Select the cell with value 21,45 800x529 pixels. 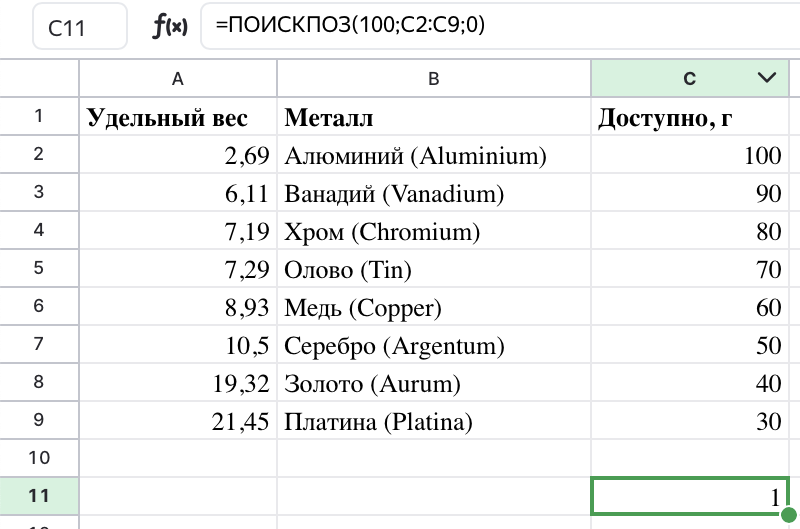click(178, 420)
